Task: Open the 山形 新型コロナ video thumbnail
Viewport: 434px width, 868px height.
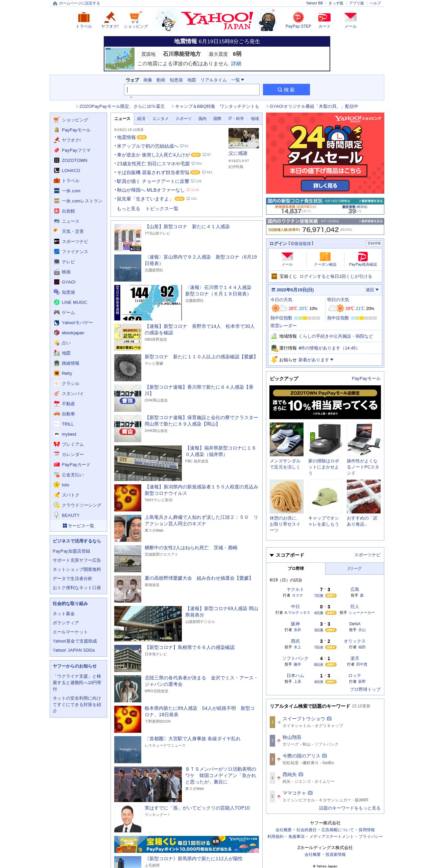Action: click(x=128, y=238)
